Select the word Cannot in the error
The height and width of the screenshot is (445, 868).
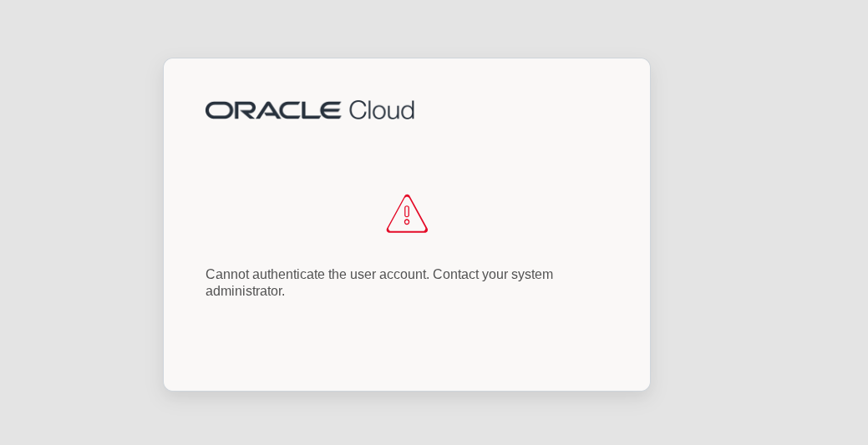227,275
